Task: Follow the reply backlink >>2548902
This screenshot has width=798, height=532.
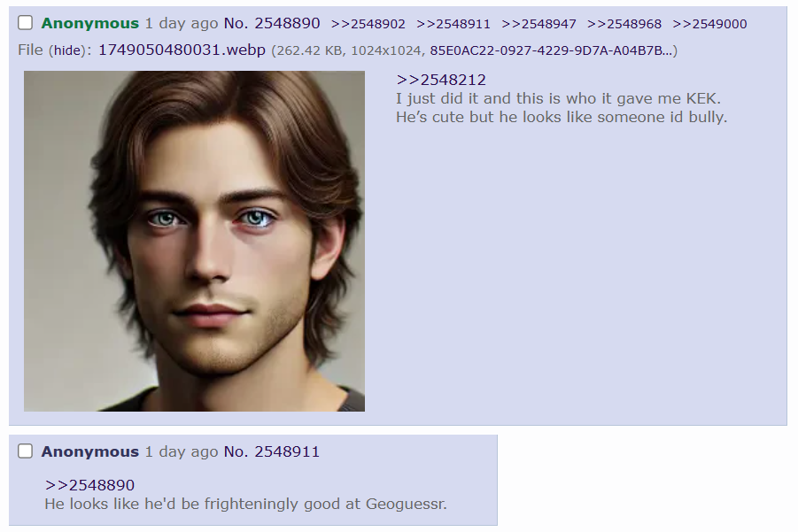Action: (x=368, y=24)
